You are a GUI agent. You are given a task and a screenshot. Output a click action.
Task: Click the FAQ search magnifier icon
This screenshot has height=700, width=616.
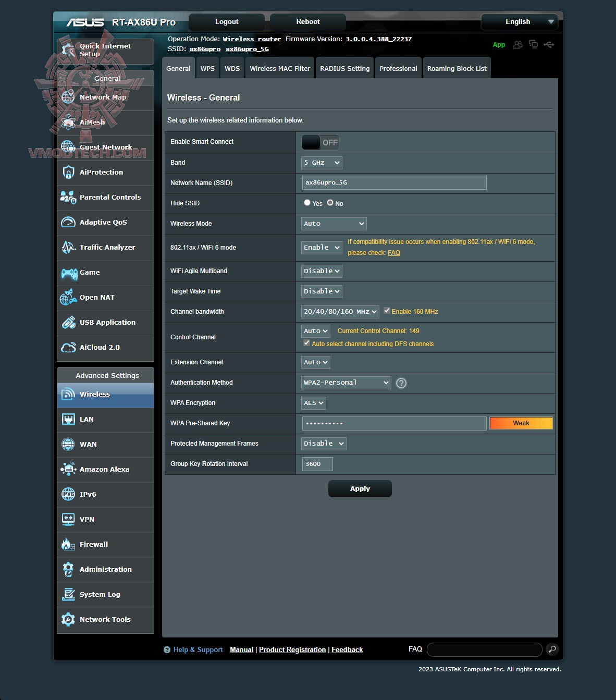(552, 649)
